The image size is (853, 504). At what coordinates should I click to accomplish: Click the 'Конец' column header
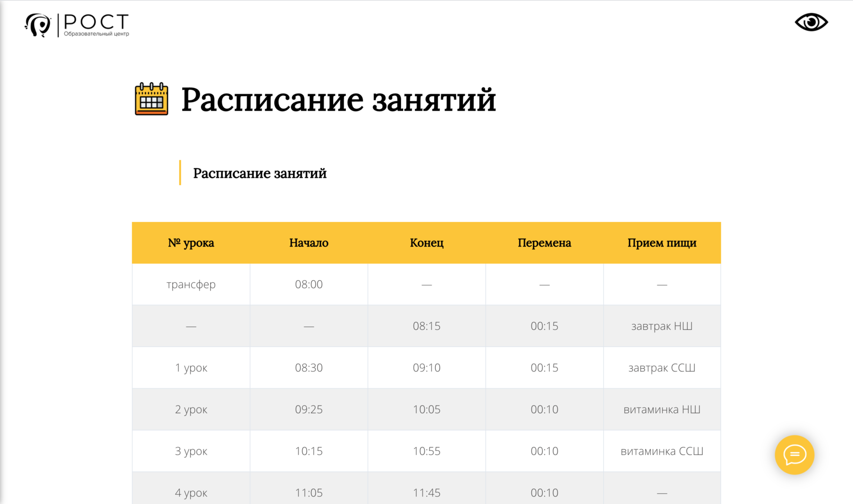click(426, 243)
